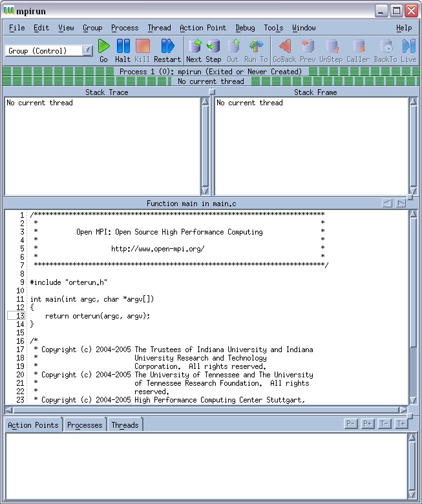The image size is (422, 504).
Task: Switch to the Threads tab
Action: 125,425
